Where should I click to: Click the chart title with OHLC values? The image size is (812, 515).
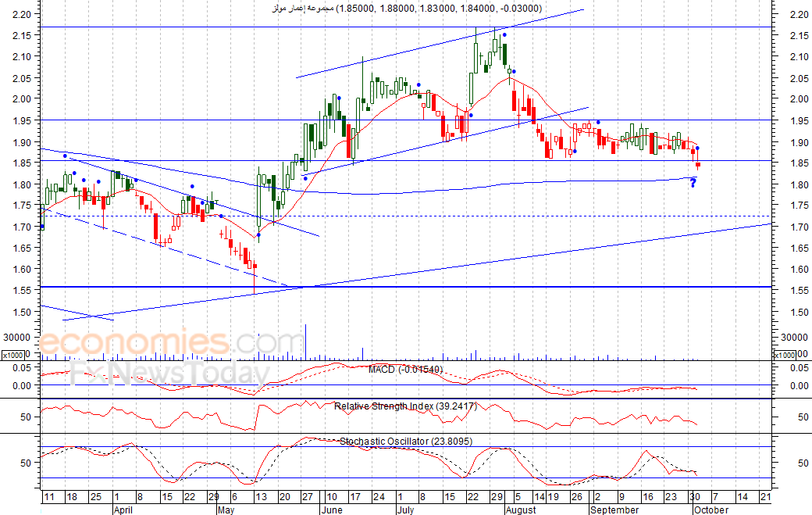coord(407,9)
